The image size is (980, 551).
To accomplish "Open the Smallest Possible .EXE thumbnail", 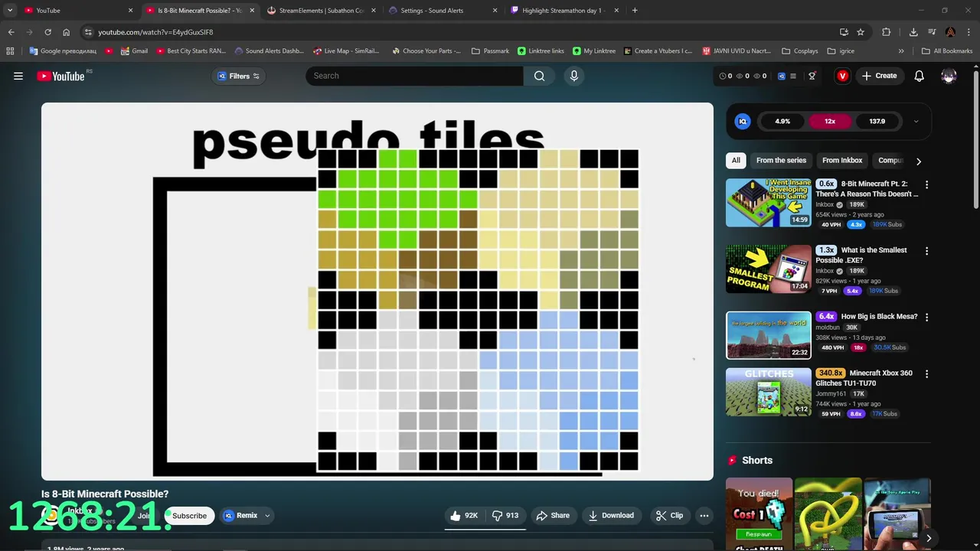I will (x=769, y=269).
